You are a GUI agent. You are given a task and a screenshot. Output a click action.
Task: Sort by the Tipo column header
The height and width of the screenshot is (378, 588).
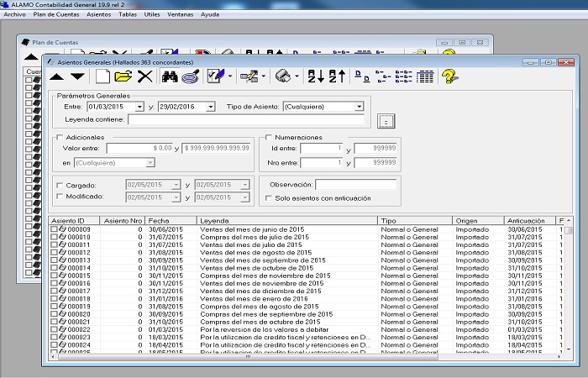pyautogui.click(x=415, y=220)
